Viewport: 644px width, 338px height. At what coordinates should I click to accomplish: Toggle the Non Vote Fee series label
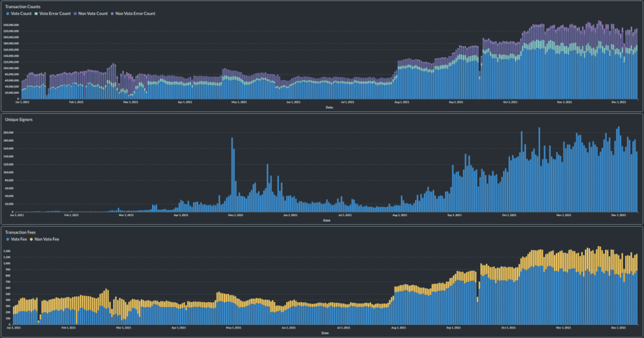coord(47,239)
